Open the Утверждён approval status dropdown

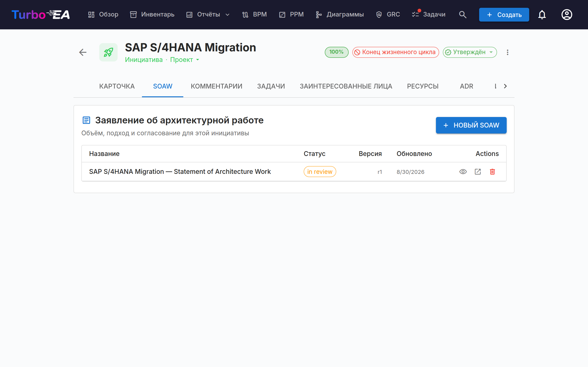tap(469, 52)
